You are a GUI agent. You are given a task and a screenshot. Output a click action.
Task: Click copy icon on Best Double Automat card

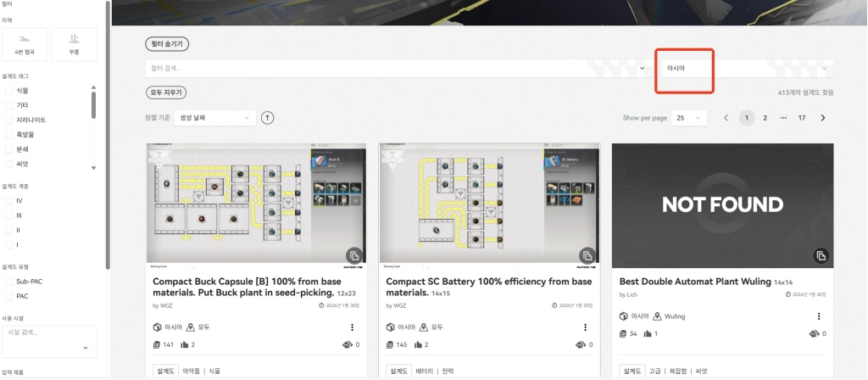point(820,255)
